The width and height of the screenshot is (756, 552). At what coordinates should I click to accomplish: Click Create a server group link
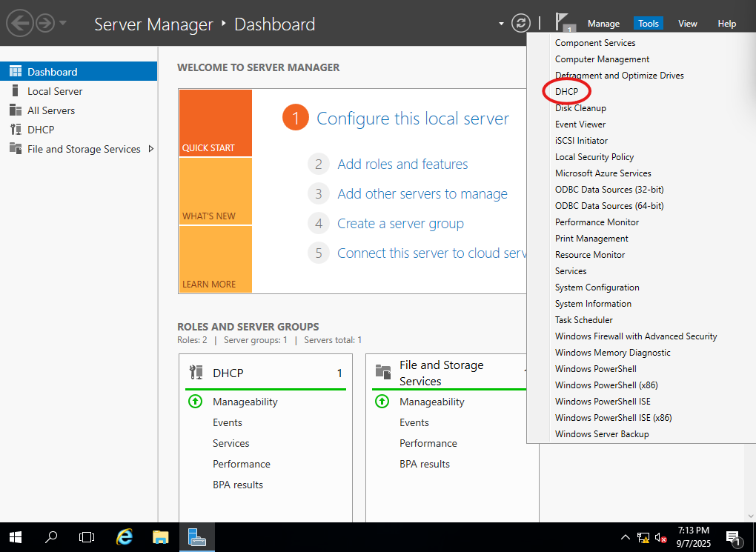coord(400,224)
